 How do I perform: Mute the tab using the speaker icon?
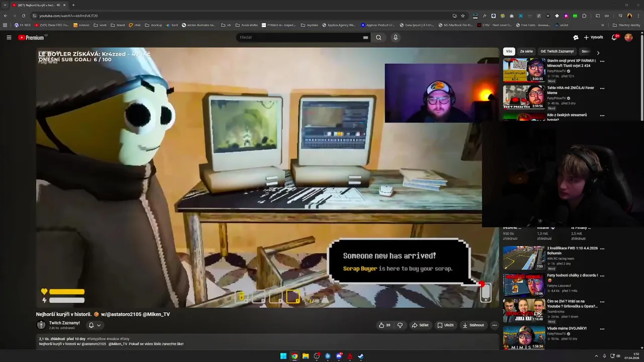58,5
